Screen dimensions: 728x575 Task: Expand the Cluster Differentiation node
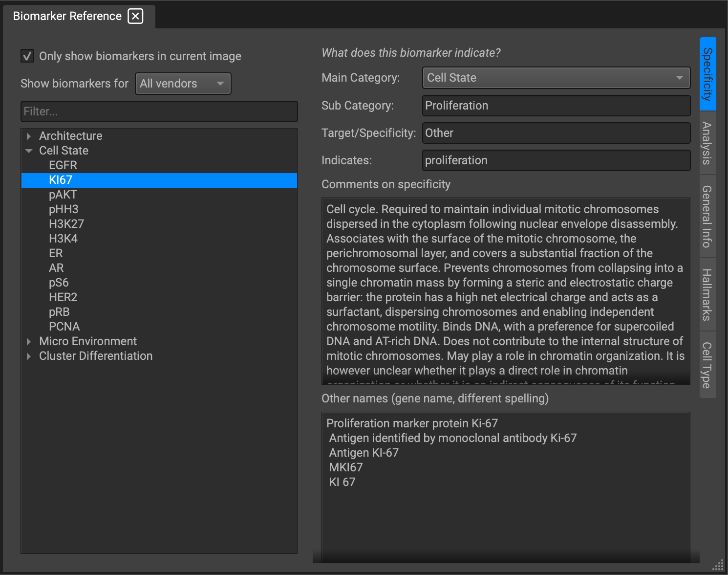coord(29,356)
